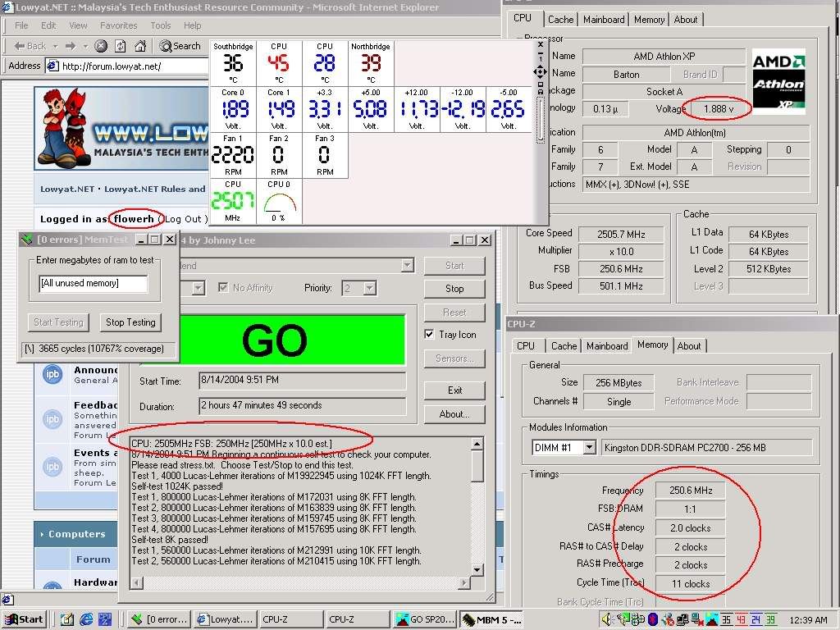The width and height of the screenshot is (840, 630).
Task: Click the MBM tray temperature reading 39
Action: point(770,620)
